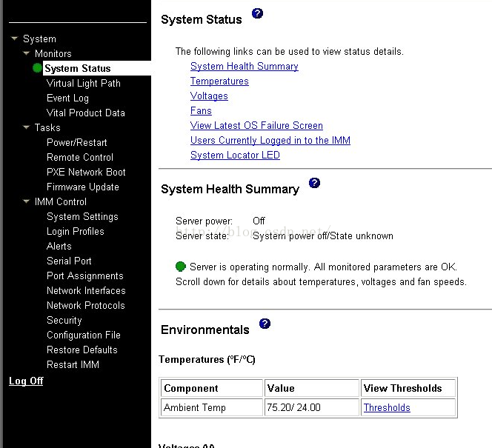Collapse the System tree node
This screenshot has width=492, height=448.
coord(14,39)
